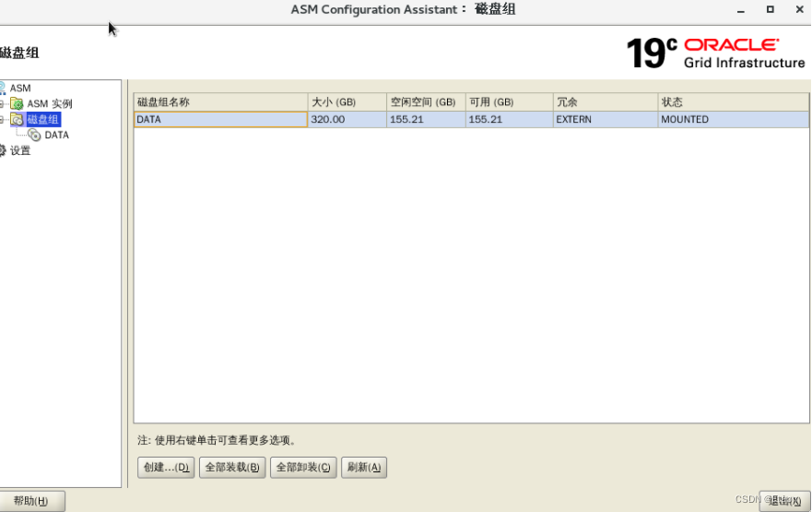This screenshot has height=512, width=812.
Task: Click the 155.21 cell under 可用
Action: click(x=509, y=119)
